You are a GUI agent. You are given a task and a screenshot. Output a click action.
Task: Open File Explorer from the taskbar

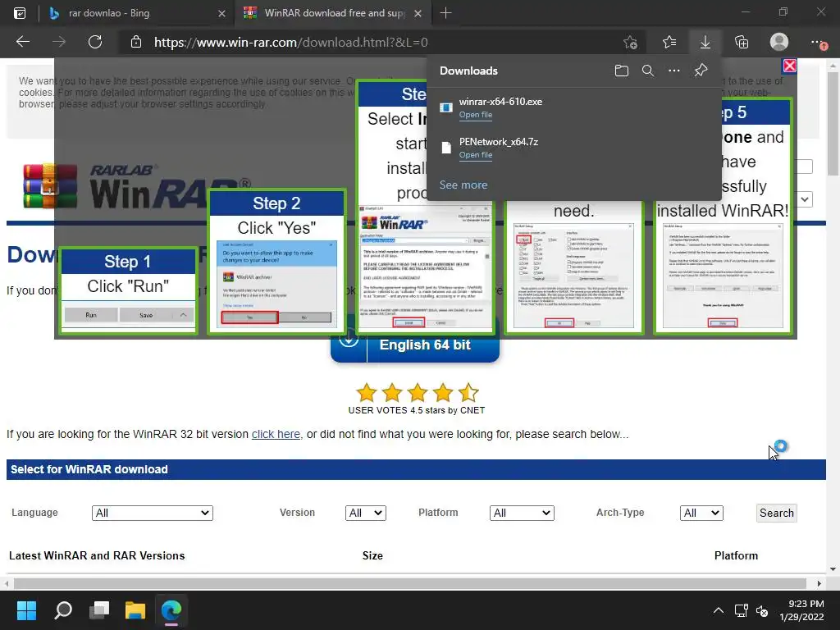135,610
